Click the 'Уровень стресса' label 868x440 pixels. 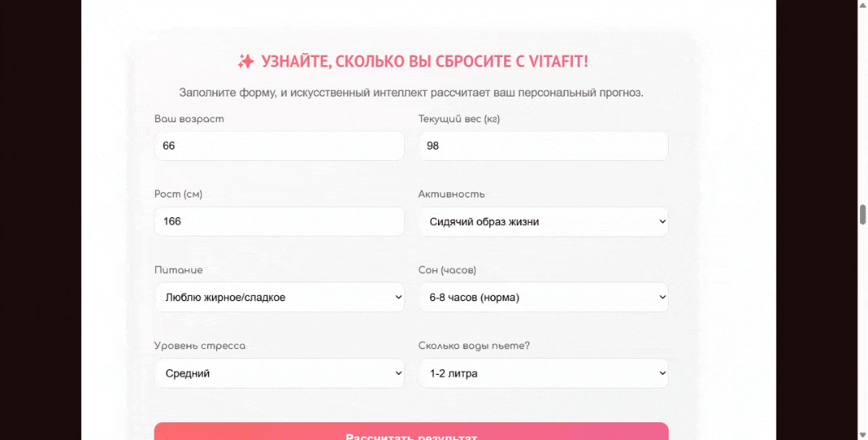click(199, 346)
